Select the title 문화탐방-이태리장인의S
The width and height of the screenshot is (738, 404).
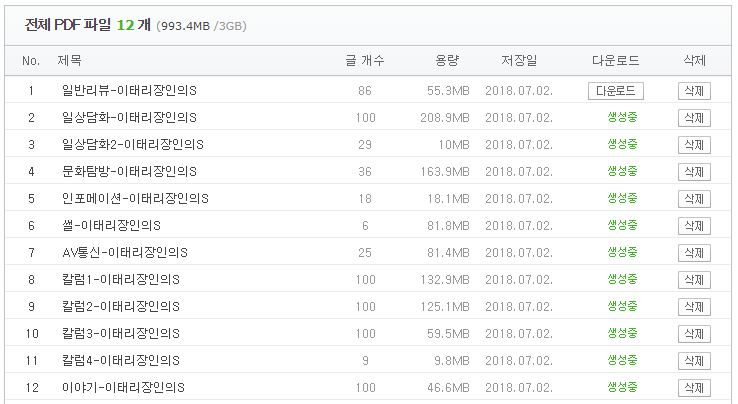pyautogui.click(x=129, y=171)
